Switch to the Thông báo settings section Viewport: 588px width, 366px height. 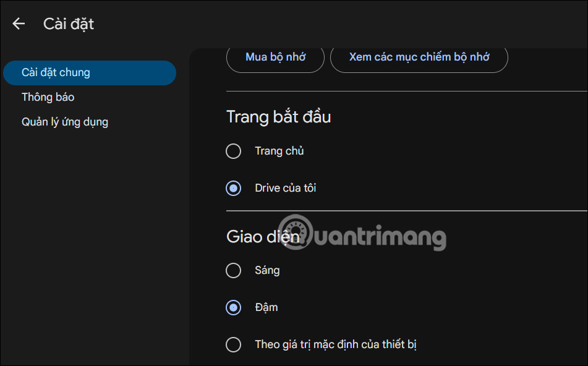48,97
